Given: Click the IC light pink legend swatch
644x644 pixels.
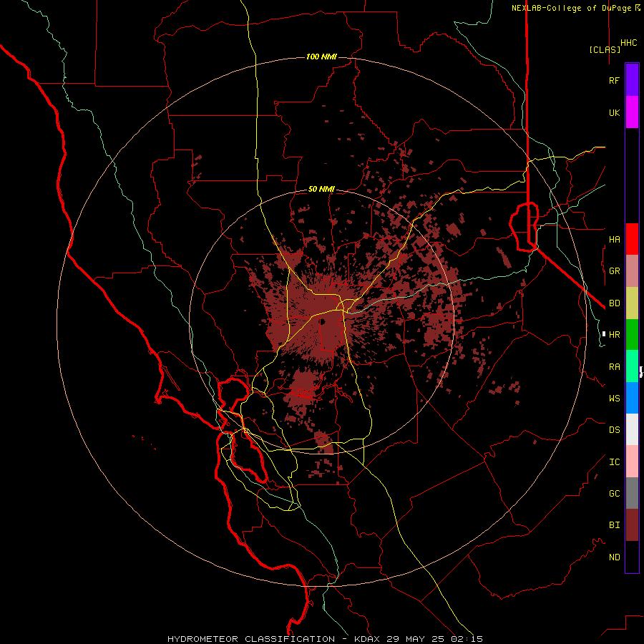Looking at the screenshot, I should [632, 462].
